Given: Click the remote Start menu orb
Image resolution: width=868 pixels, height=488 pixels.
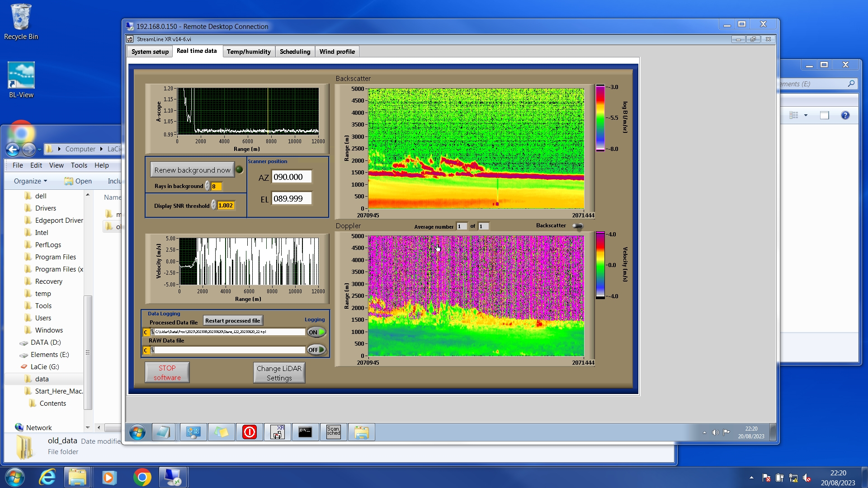Looking at the screenshot, I should click(x=137, y=432).
